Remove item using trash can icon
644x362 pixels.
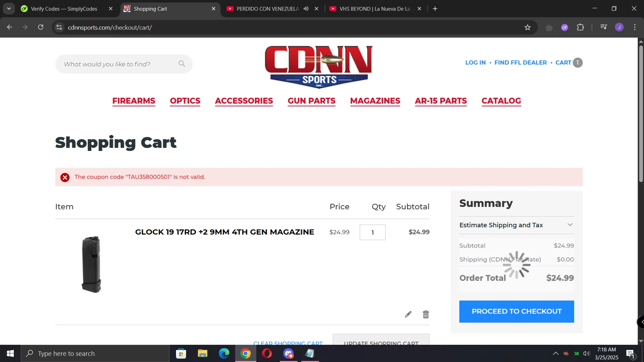pos(426,314)
